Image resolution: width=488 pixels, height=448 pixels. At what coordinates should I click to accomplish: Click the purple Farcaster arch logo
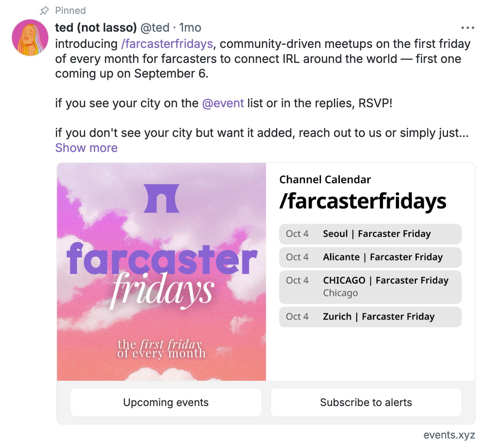(162, 198)
